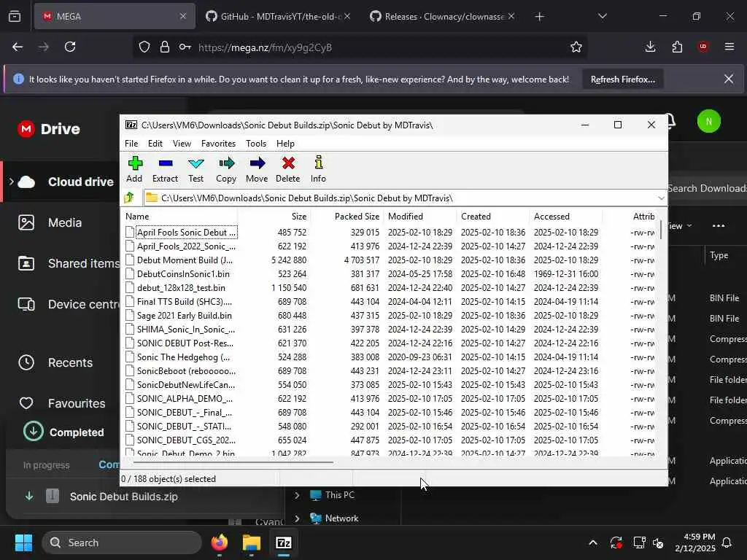Expand the 7-Zip address path dropdown

(x=661, y=198)
